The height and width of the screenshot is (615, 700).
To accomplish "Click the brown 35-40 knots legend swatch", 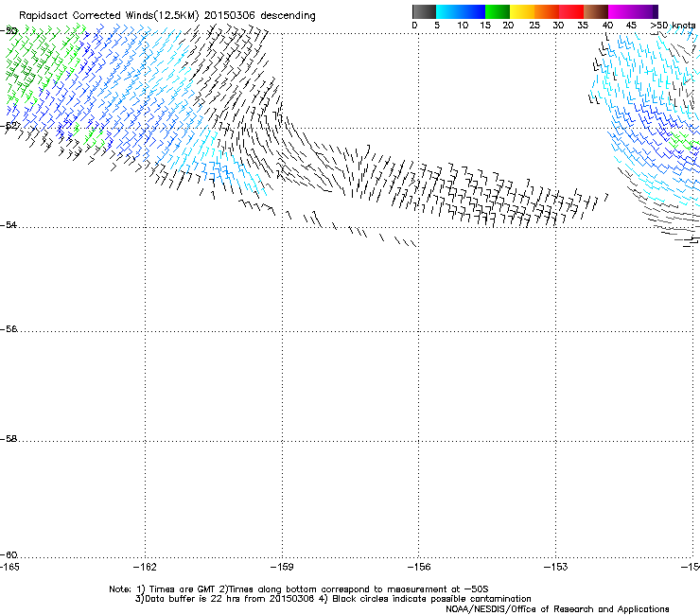I will (596, 11).
